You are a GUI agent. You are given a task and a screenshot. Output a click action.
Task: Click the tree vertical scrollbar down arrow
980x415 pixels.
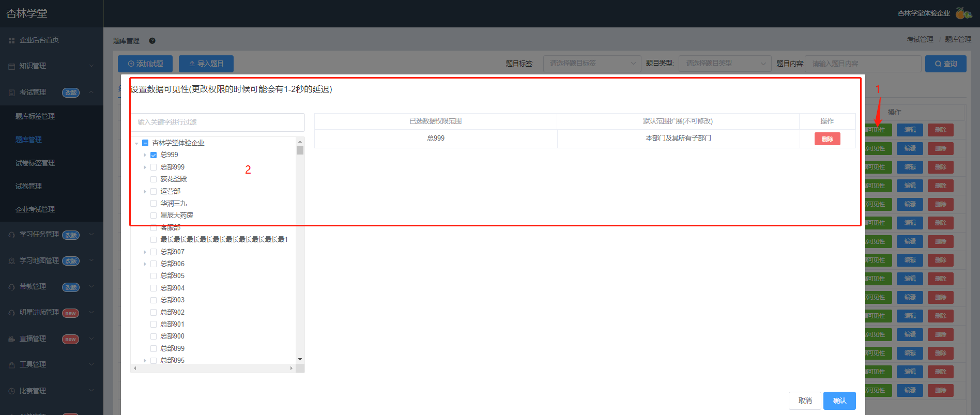pyautogui.click(x=300, y=359)
